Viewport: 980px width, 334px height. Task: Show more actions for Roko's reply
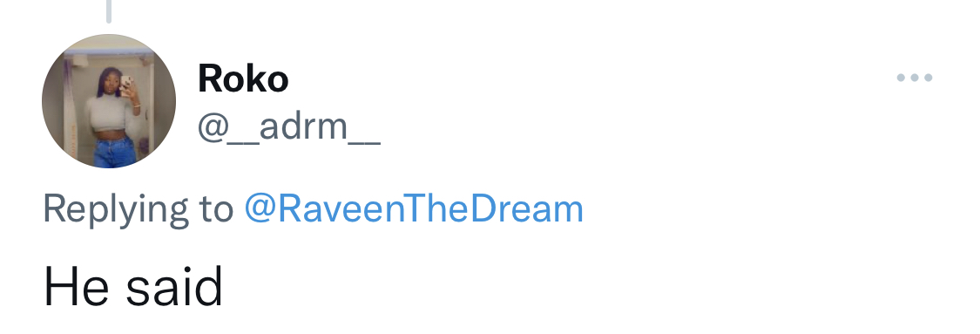tap(915, 78)
